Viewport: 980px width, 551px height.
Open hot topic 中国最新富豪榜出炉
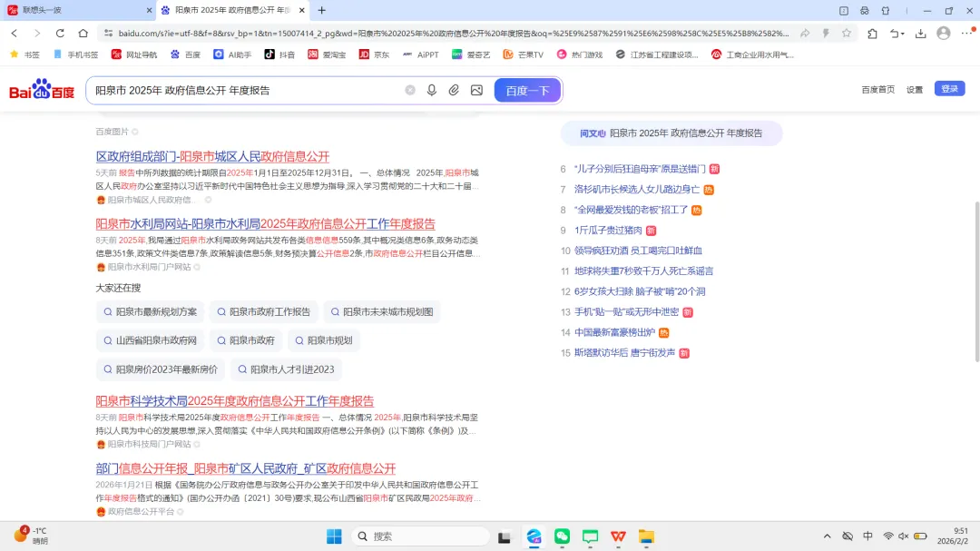point(614,332)
